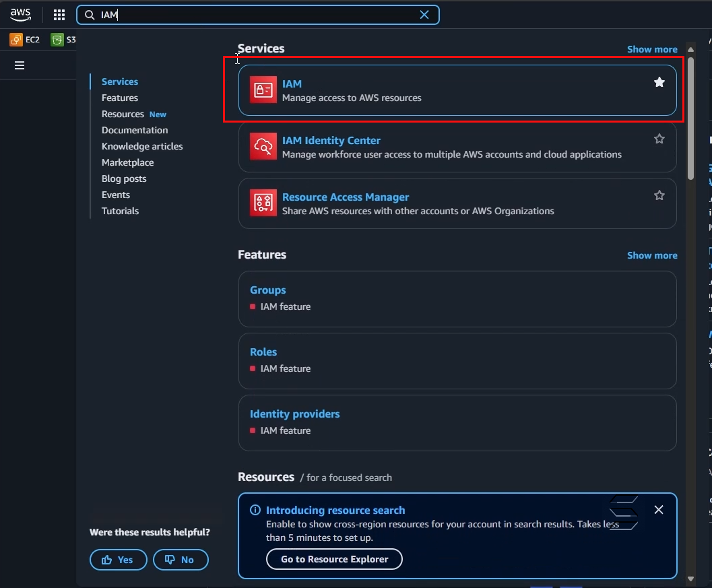Expand the hamburger navigation menu
Screen dimensions: 712x588
[x=20, y=65]
